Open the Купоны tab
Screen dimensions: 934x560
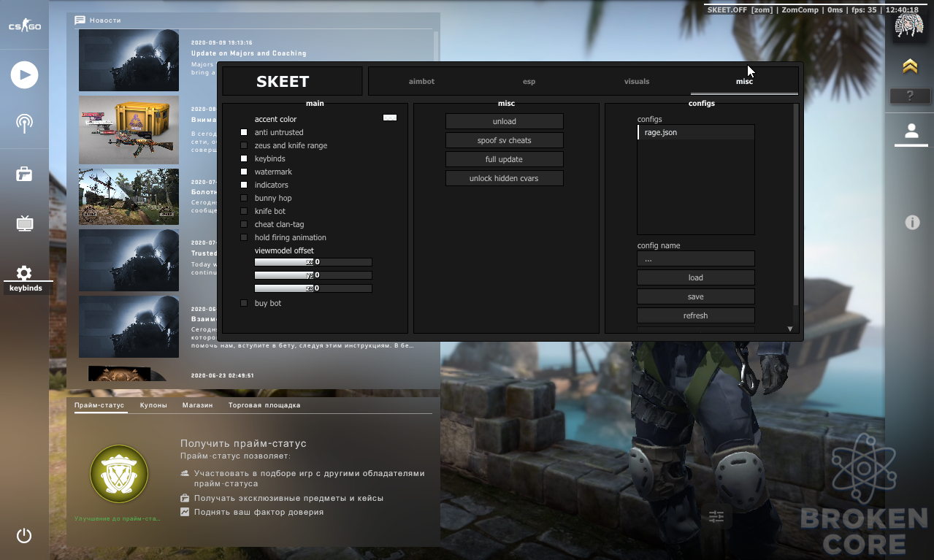pos(153,405)
